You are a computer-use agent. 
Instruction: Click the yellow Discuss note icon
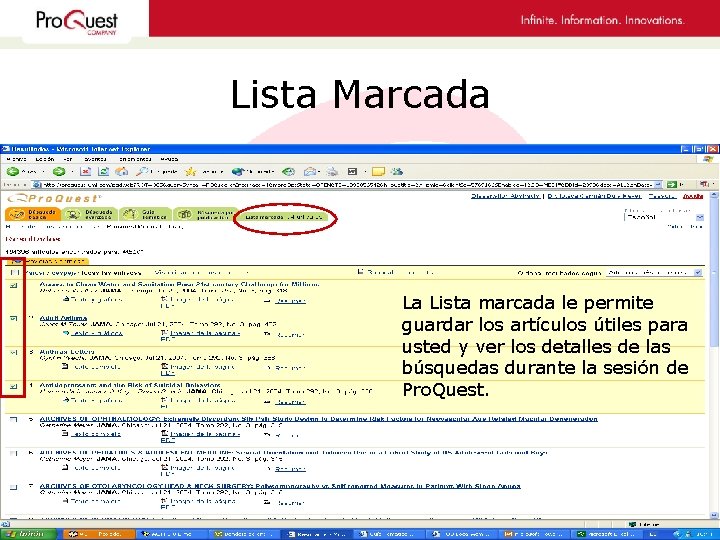pos(378,172)
